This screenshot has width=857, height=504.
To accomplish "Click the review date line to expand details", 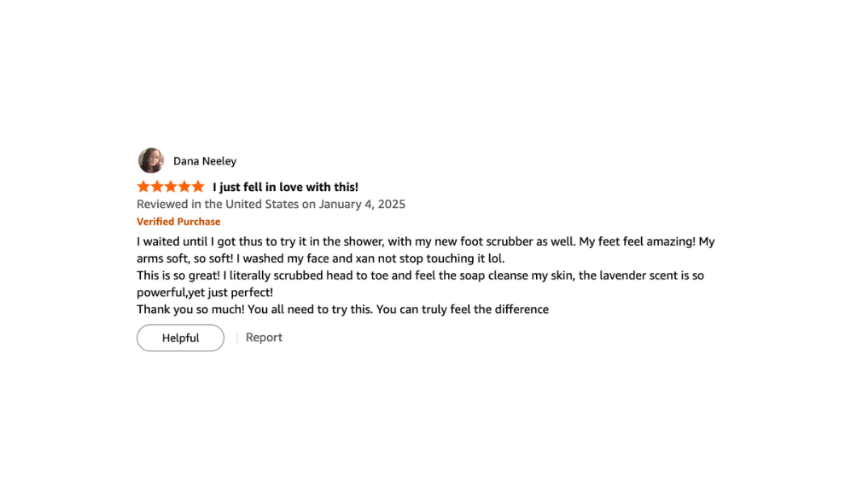I will click(271, 204).
